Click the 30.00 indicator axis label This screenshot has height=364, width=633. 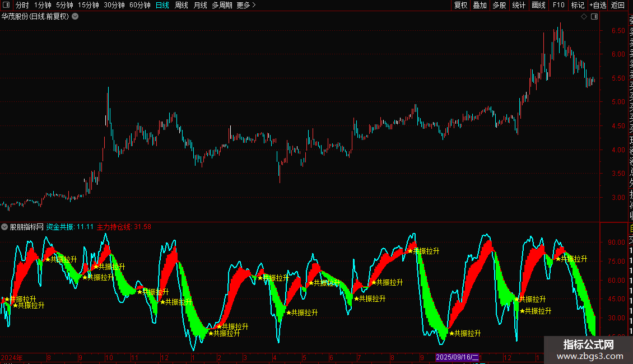point(617,318)
